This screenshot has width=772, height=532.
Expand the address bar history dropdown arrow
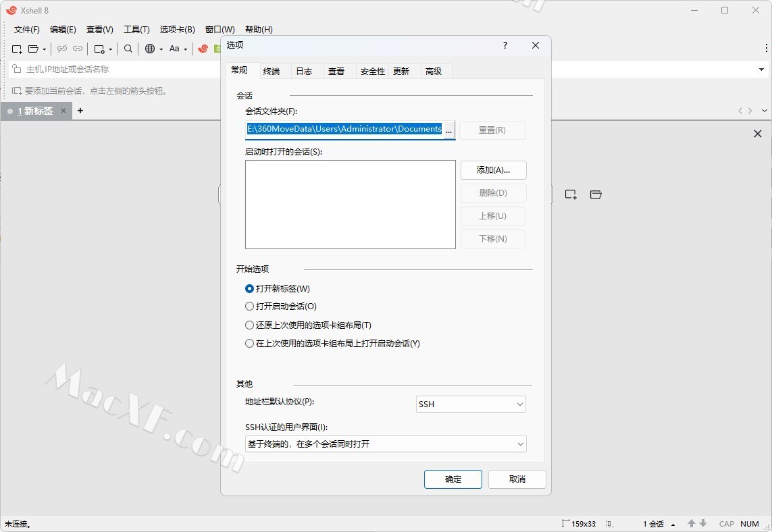[x=761, y=70]
